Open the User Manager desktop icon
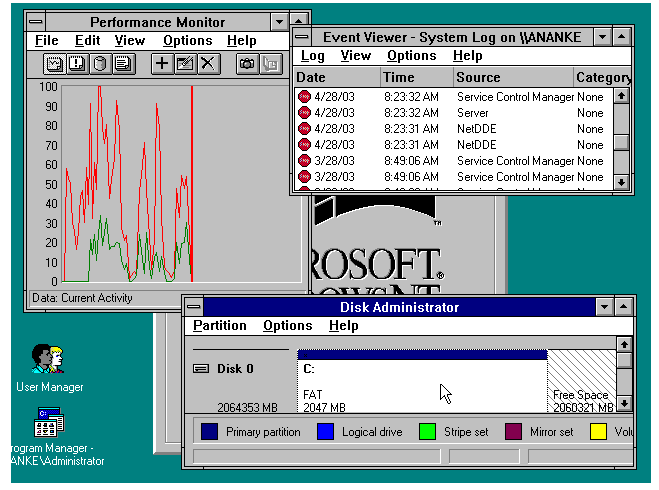This screenshot has width=659, height=490. 48,358
